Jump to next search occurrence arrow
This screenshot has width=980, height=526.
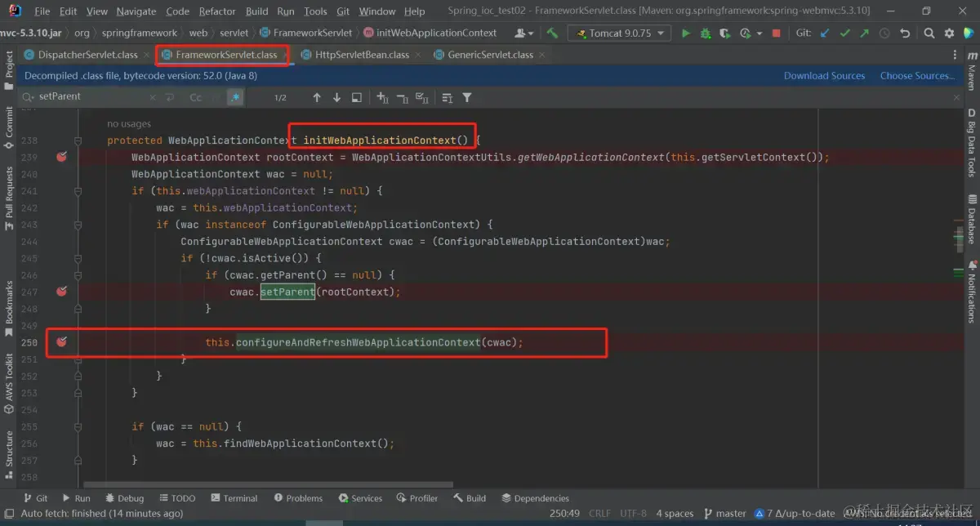(336, 97)
